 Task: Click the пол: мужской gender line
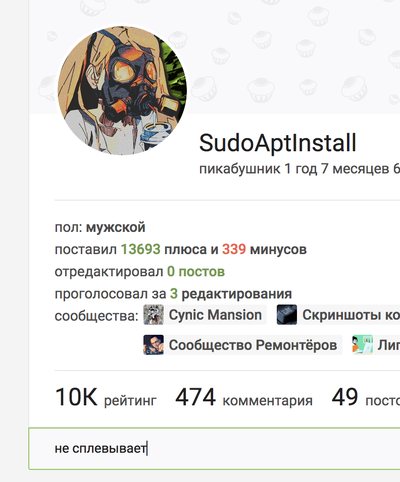pos(100,227)
